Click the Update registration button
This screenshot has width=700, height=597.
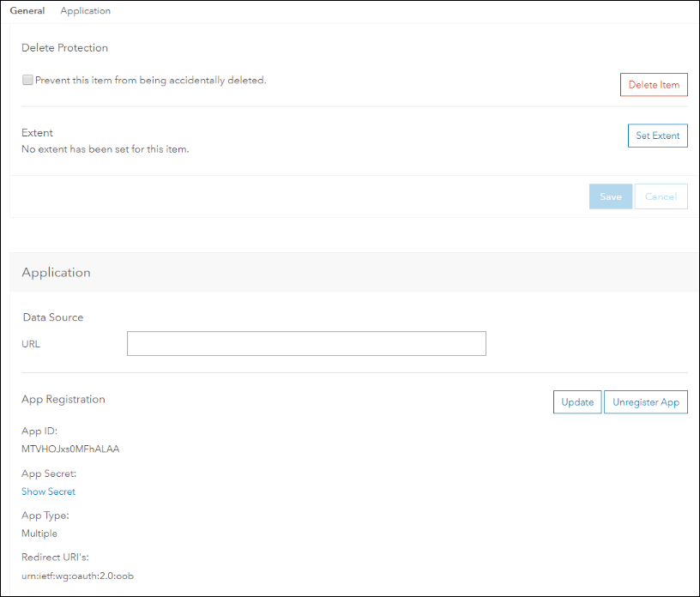577,402
